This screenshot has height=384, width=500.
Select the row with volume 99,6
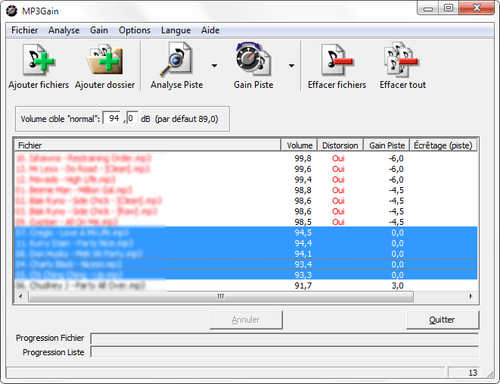pos(246,169)
